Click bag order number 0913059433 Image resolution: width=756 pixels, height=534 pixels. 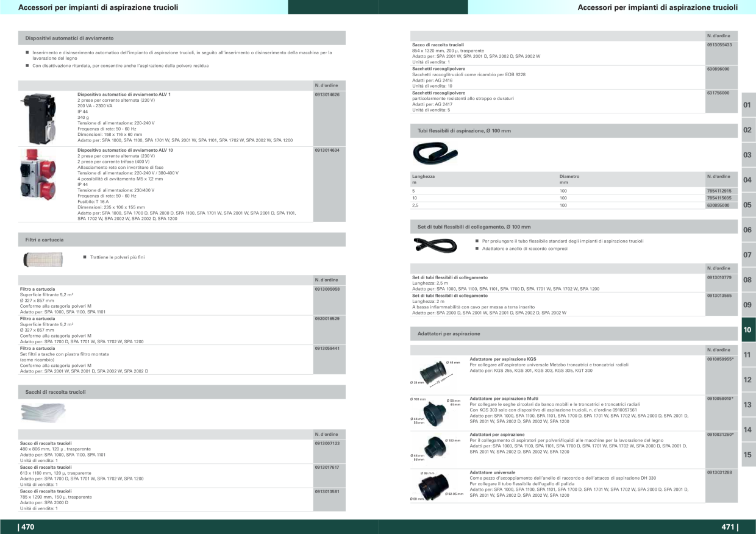point(719,44)
